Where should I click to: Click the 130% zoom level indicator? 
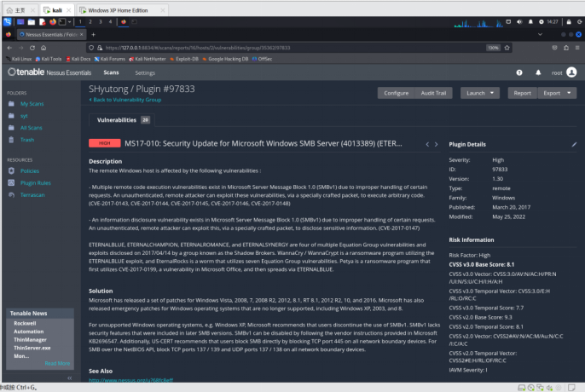coord(493,48)
